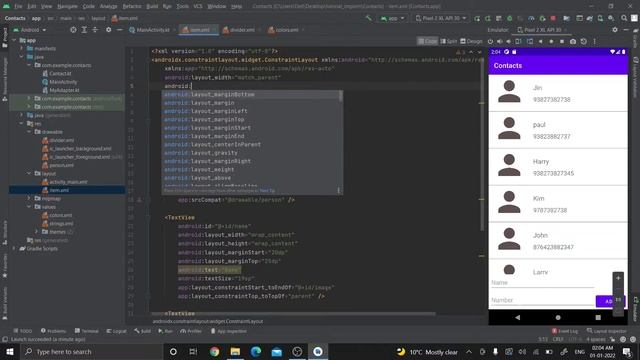Expand the manifests folder
Screen dimensions: 640x360
click(x=22, y=48)
